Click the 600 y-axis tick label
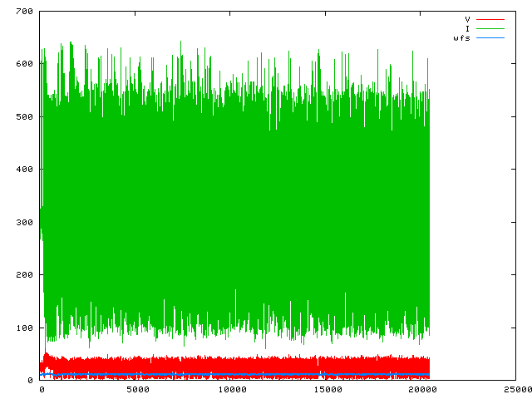This screenshot has height=399, width=532. [23, 64]
